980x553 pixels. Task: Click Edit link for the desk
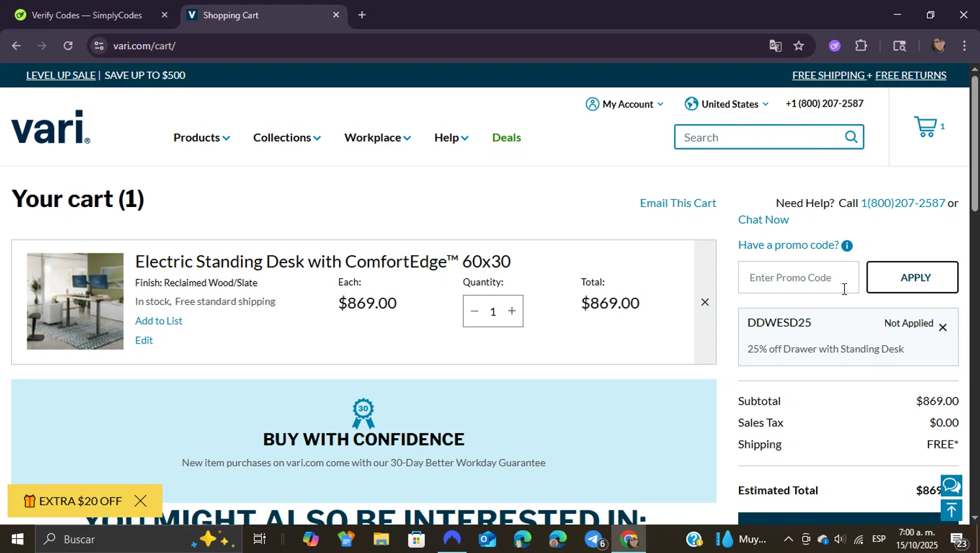(x=144, y=340)
